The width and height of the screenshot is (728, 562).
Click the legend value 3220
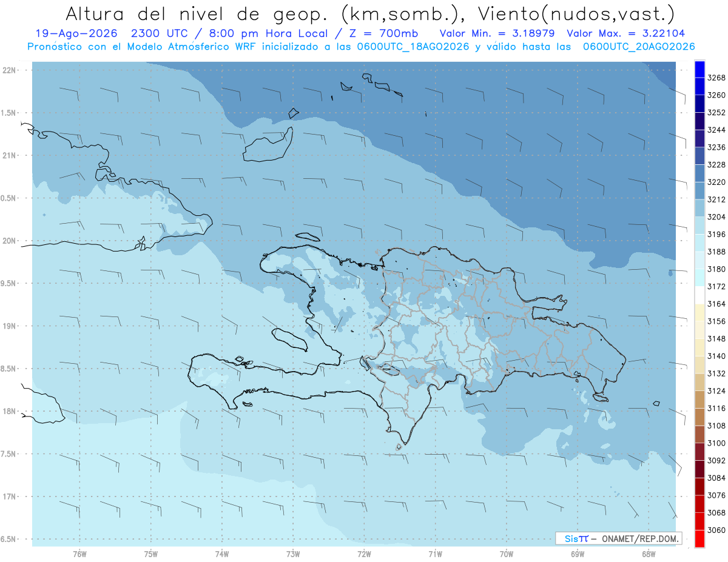(x=716, y=182)
